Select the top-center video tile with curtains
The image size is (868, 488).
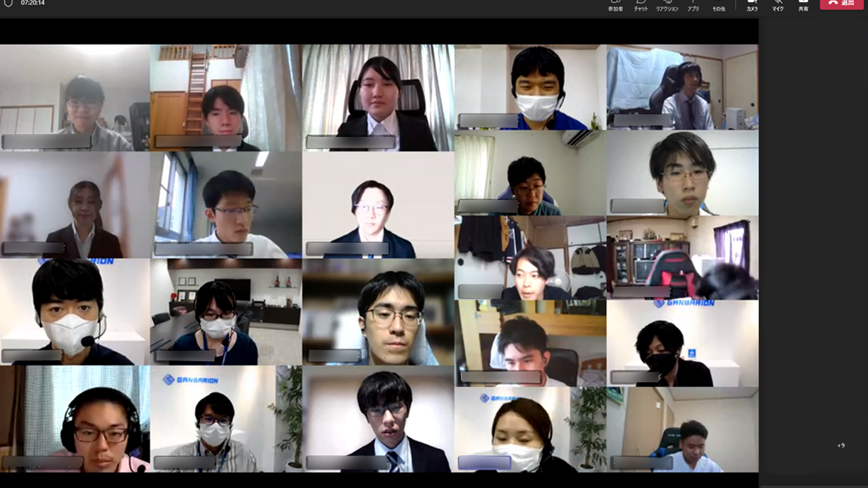[378, 98]
